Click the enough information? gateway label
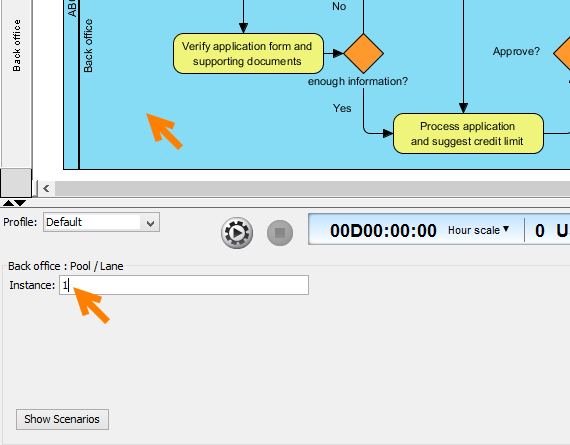The height and width of the screenshot is (445, 570). (x=358, y=81)
